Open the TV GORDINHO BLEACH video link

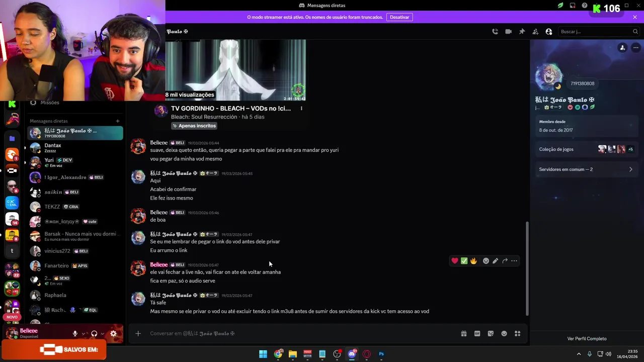(x=231, y=108)
